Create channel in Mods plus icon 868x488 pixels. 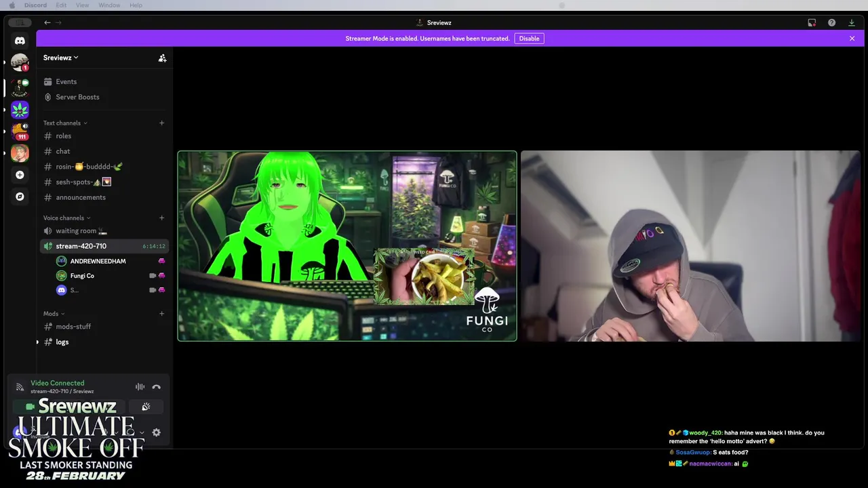[x=161, y=313]
